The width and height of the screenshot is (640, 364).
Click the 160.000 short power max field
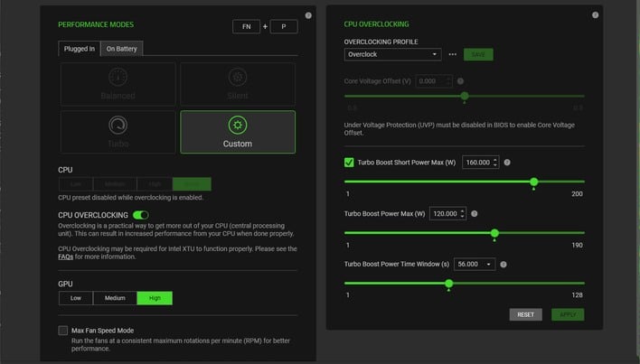coord(480,163)
